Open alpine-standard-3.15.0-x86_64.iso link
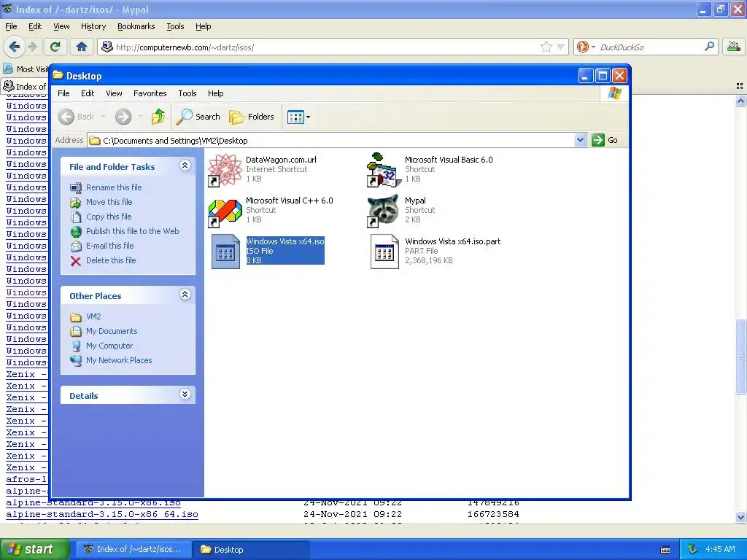 pos(102,515)
